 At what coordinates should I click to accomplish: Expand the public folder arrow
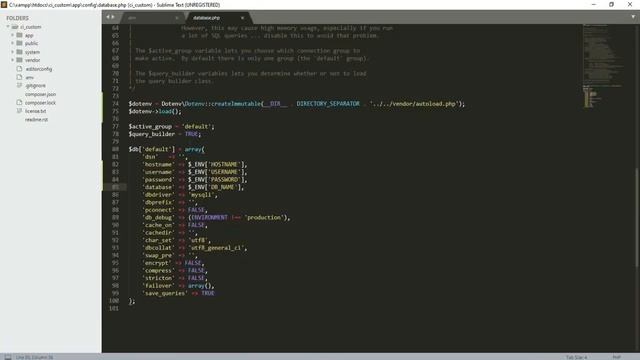(x=13, y=43)
